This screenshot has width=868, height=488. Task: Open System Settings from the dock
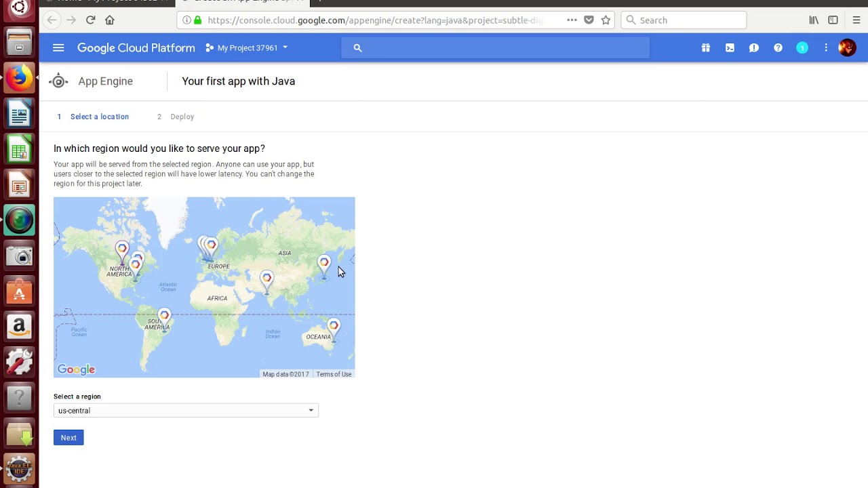(x=19, y=363)
